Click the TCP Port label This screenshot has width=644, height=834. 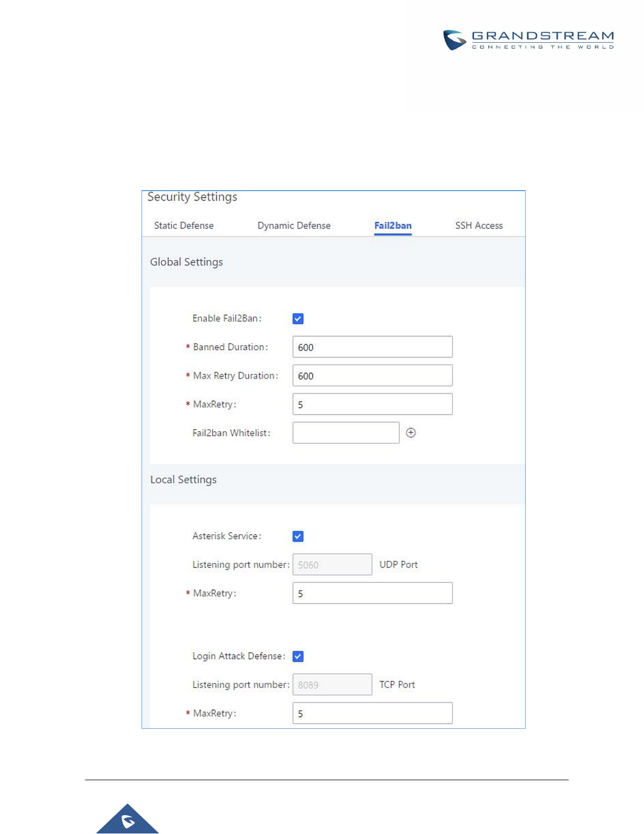coord(397,684)
